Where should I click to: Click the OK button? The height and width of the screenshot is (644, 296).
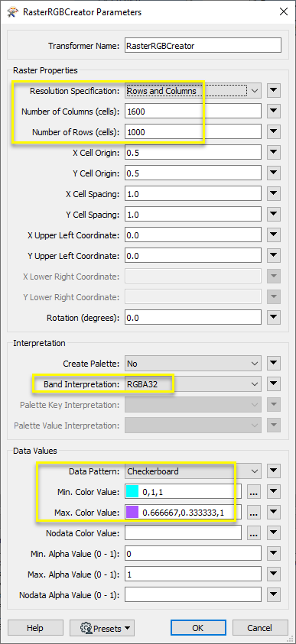(198, 628)
